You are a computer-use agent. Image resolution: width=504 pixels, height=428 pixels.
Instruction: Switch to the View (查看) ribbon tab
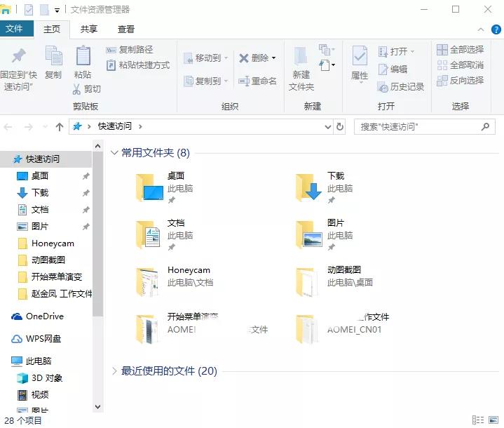click(x=126, y=29)
